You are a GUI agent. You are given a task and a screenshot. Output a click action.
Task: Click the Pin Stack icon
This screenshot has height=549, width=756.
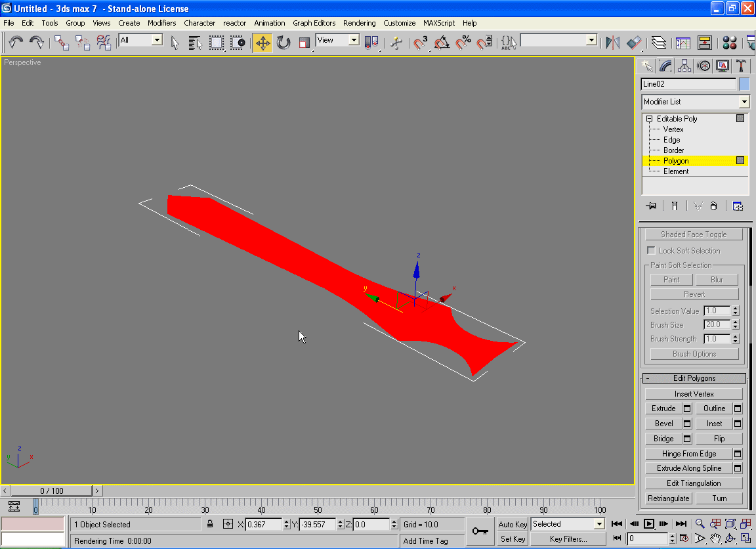pos(651,206)
